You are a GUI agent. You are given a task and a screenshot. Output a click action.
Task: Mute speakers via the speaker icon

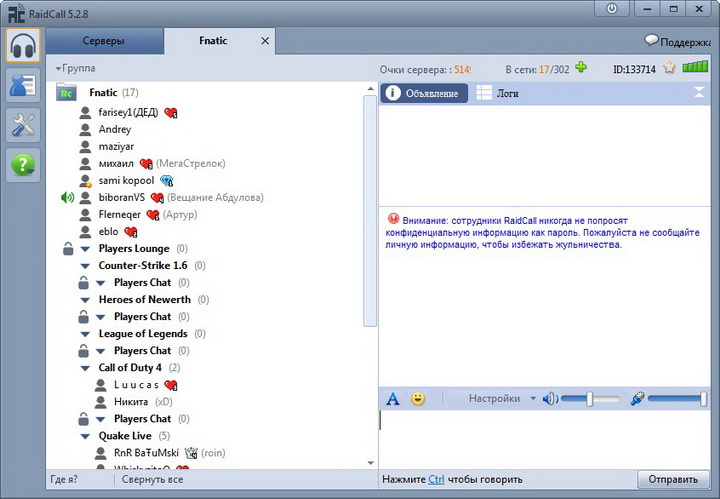[x=550, y=398]
